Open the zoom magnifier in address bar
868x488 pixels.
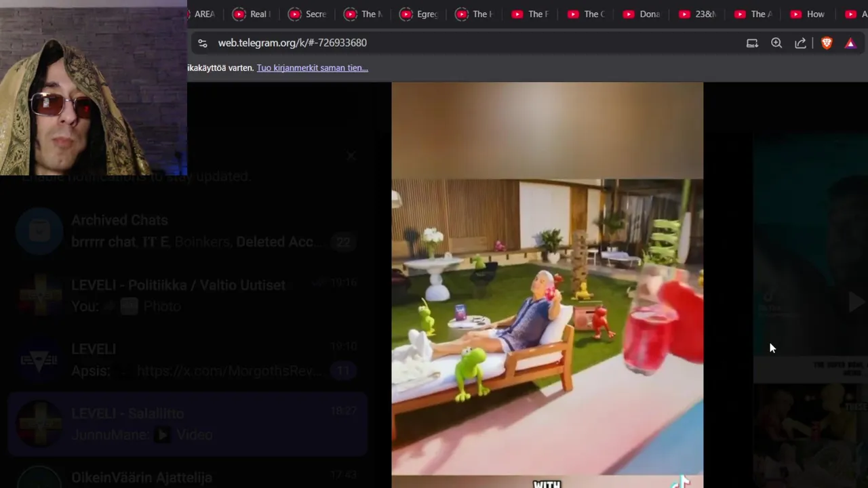776,43
